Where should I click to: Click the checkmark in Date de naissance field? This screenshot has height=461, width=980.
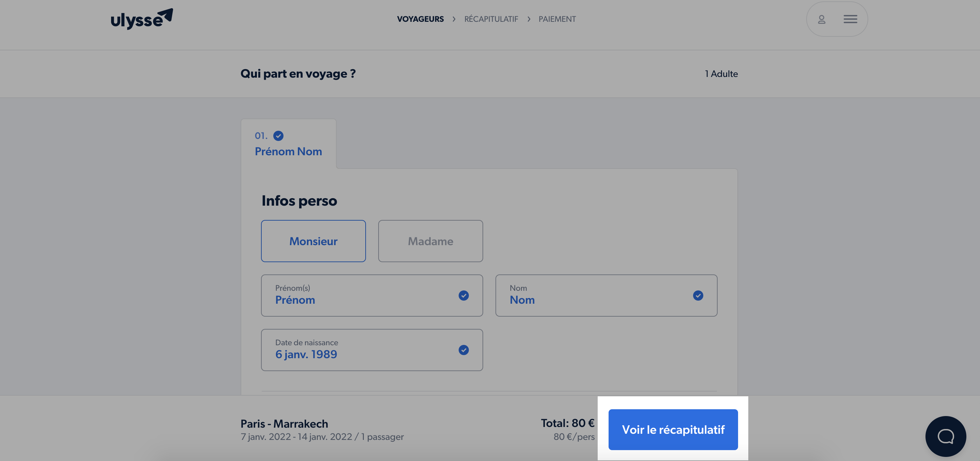tap(463, 350)
